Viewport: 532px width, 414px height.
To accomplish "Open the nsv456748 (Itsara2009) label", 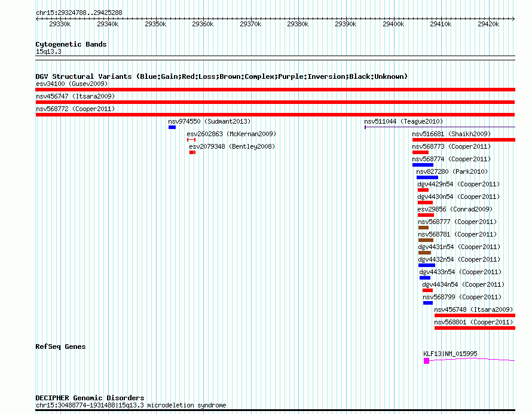I will [473, 309].
